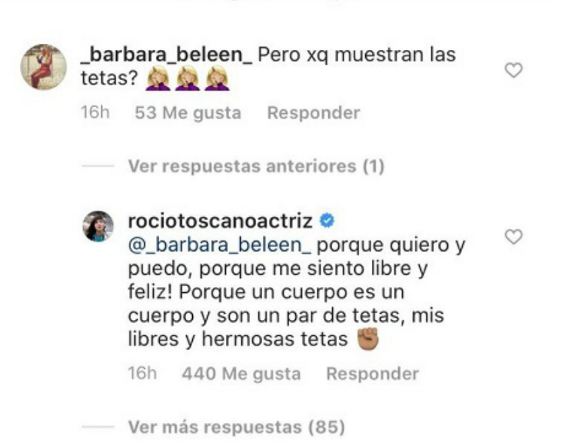Screen dimensions: 572x446
Task: Click the 16h timestamp under Barbara's comment
Action: click(x=95, y=112)
